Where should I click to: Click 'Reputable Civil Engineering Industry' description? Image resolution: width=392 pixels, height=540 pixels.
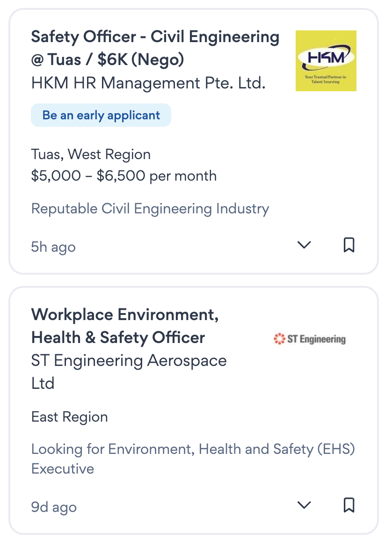click(150, 209)
